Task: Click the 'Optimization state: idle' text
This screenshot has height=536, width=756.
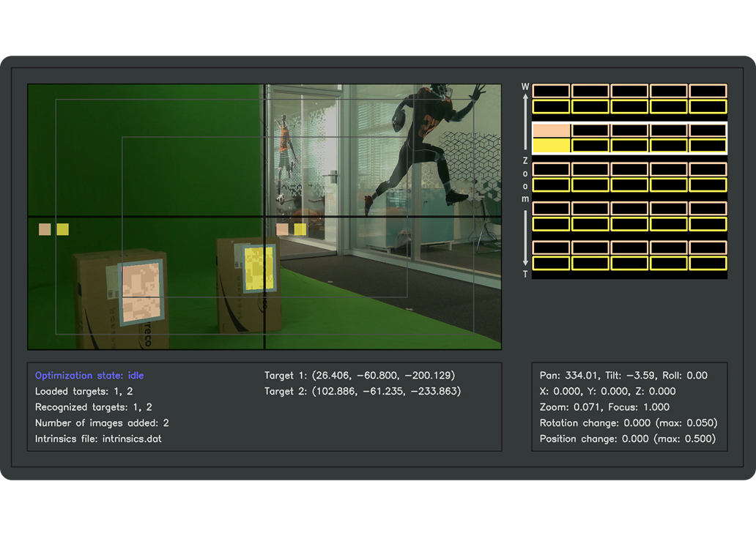Action: (89, 376)
